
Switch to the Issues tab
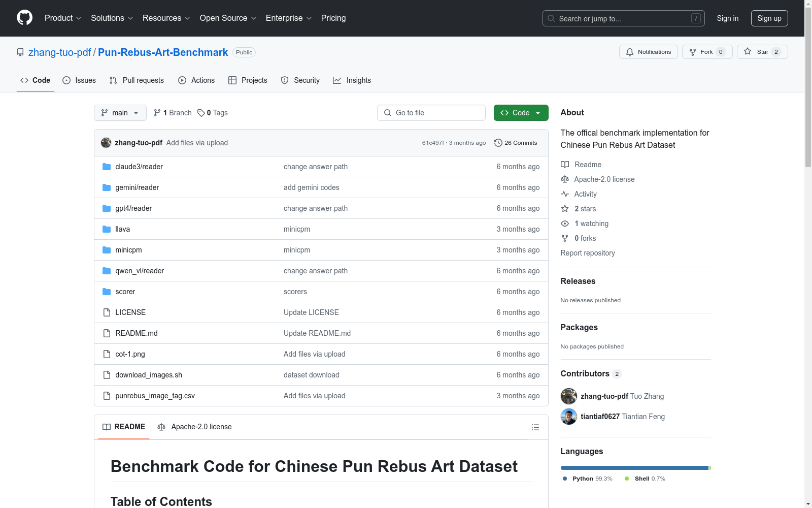click(79, 80)
